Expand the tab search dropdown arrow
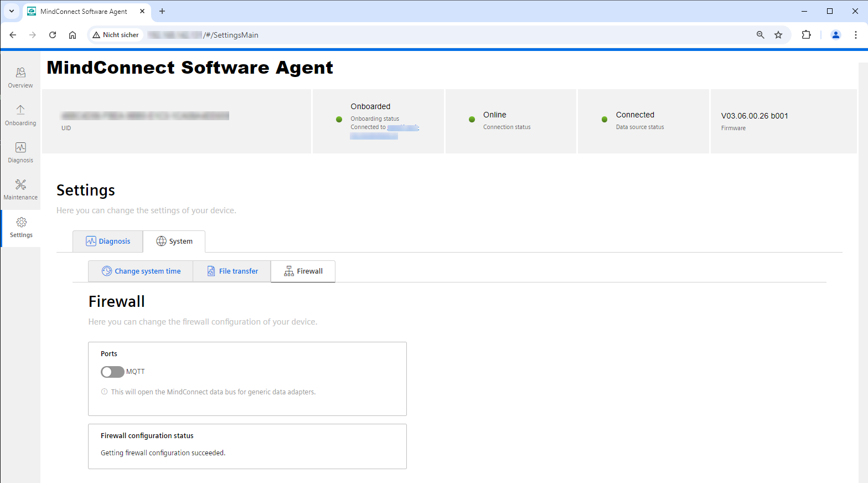 click(x=11, y=11)
